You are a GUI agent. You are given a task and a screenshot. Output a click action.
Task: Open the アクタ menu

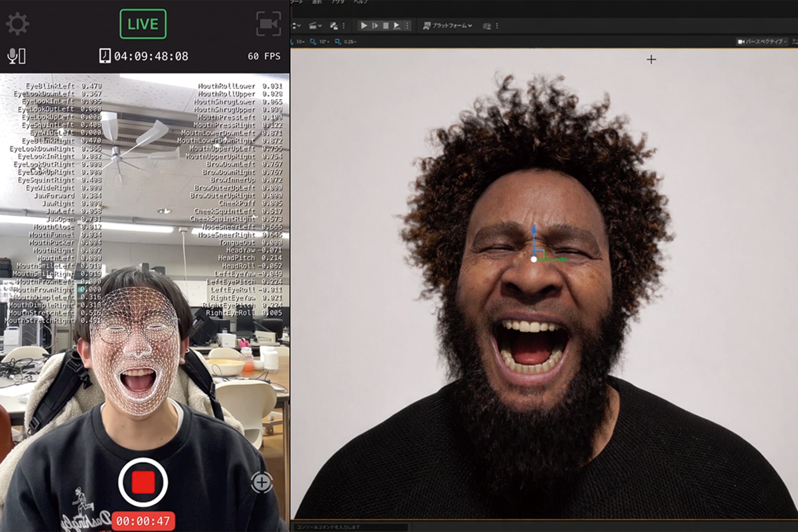tap(339, 2)
